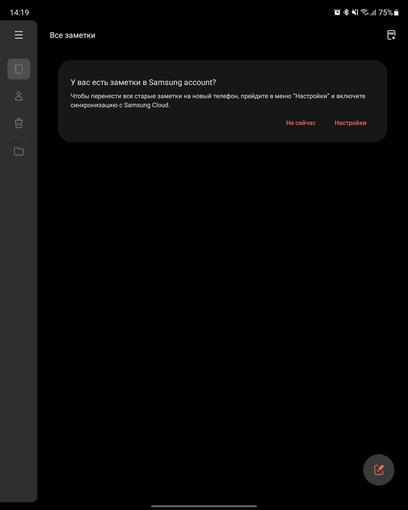Tap the Samsung Cloud sync description text

tap(218, 100)
